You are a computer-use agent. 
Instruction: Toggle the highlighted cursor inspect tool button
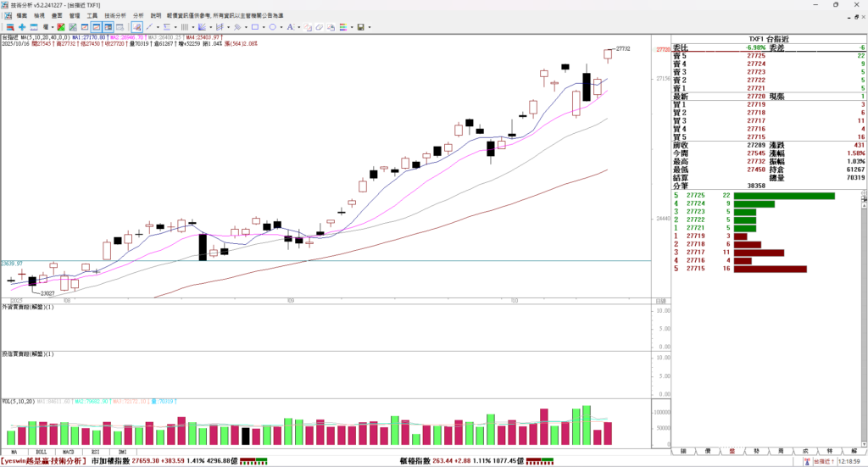[x=136, y=27]
